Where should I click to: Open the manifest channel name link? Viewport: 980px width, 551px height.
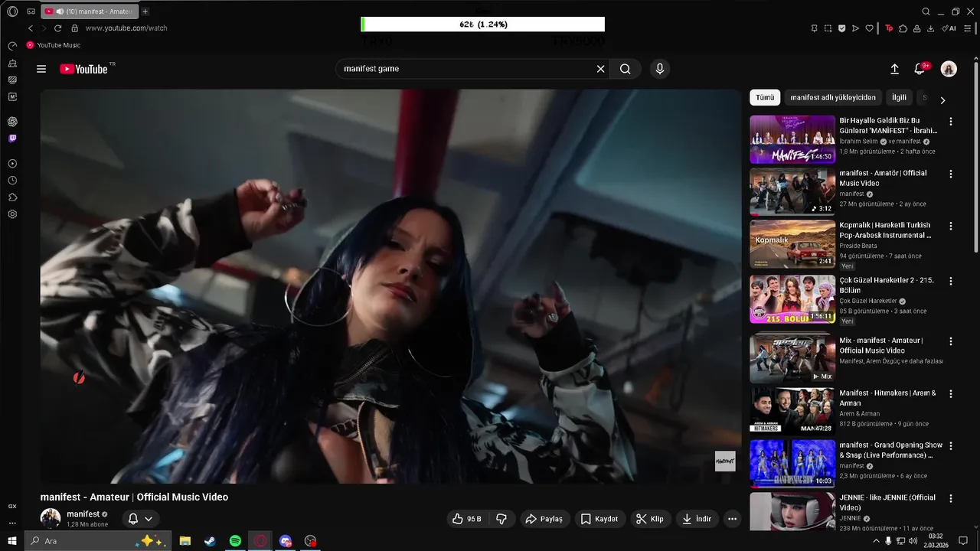(83, 514)
